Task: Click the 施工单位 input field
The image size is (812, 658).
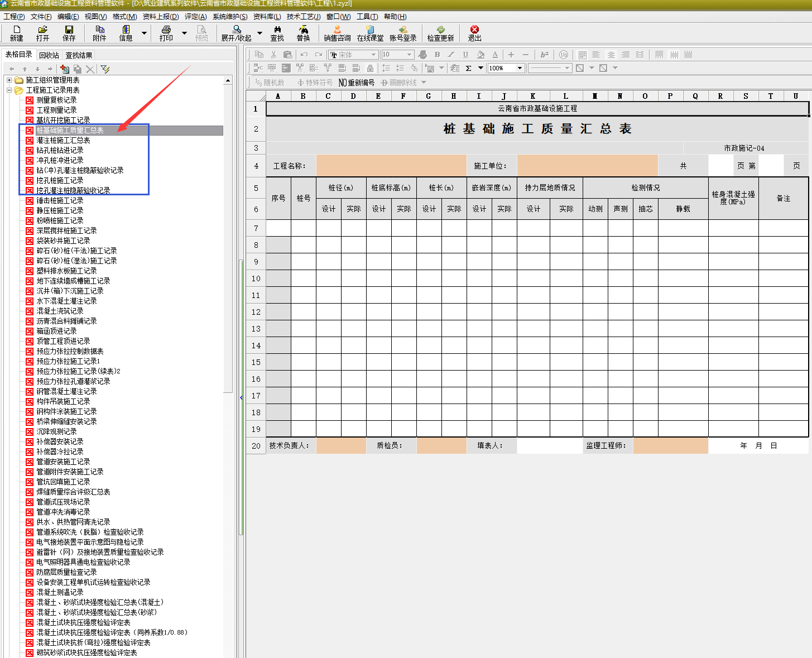Action: [588, 166]
